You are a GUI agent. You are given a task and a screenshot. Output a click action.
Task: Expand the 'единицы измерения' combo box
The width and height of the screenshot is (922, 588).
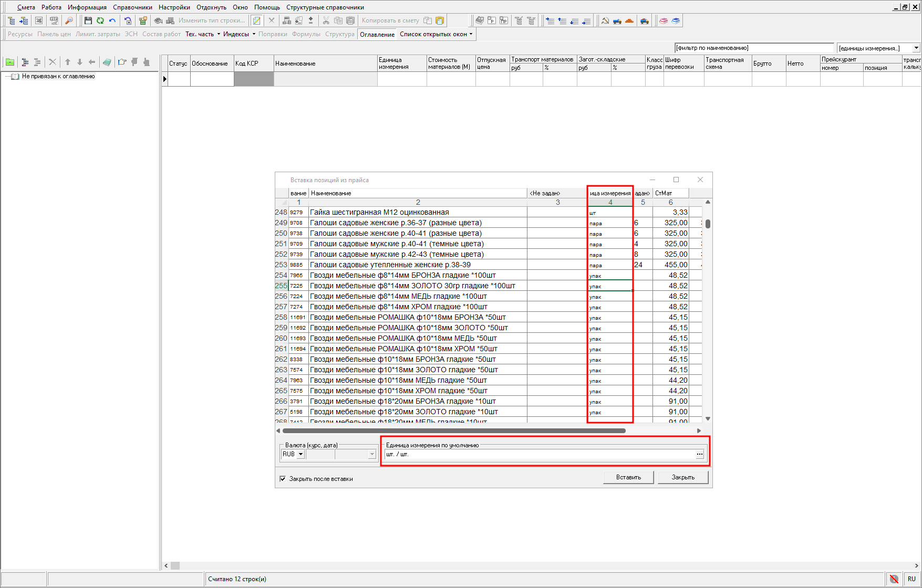pos(916,48)
